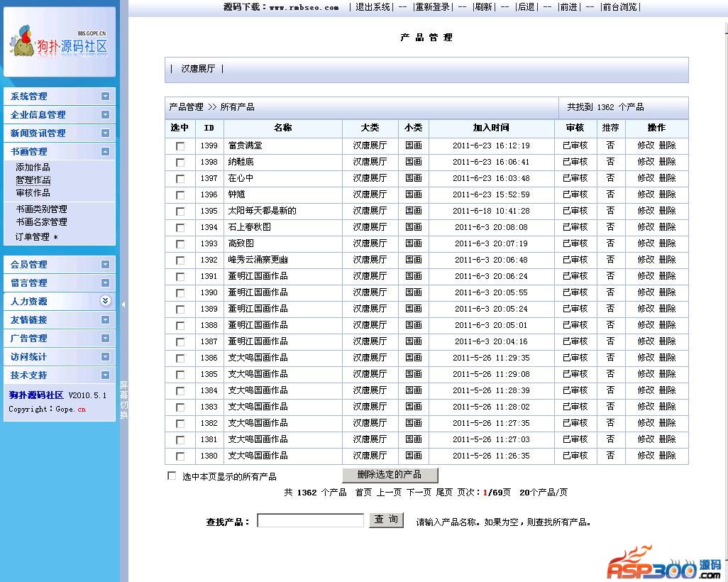
Task: Click the 技术支持 sidebar heading
Action: (29, 375)
